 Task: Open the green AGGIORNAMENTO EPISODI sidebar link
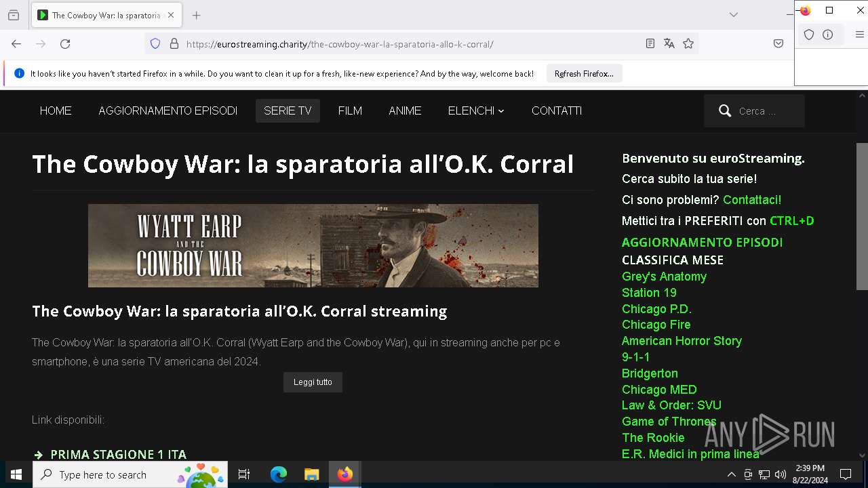tap(702, 243)
